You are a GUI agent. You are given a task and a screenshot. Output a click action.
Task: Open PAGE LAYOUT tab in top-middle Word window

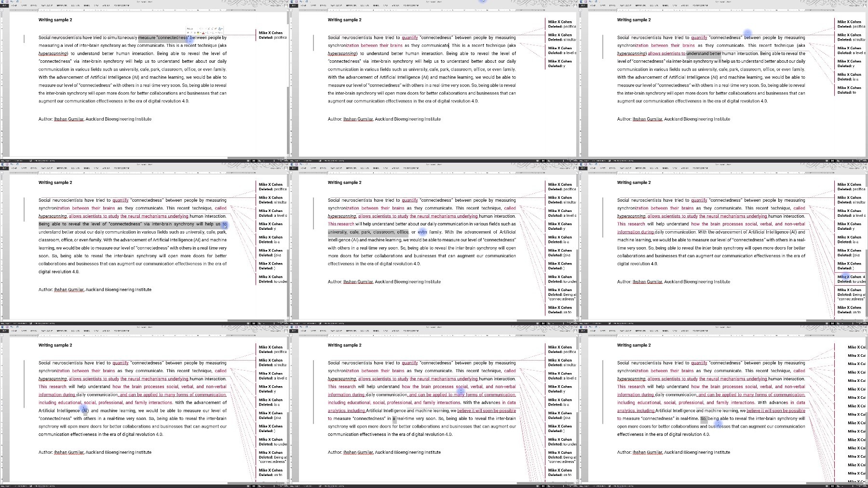336,5
